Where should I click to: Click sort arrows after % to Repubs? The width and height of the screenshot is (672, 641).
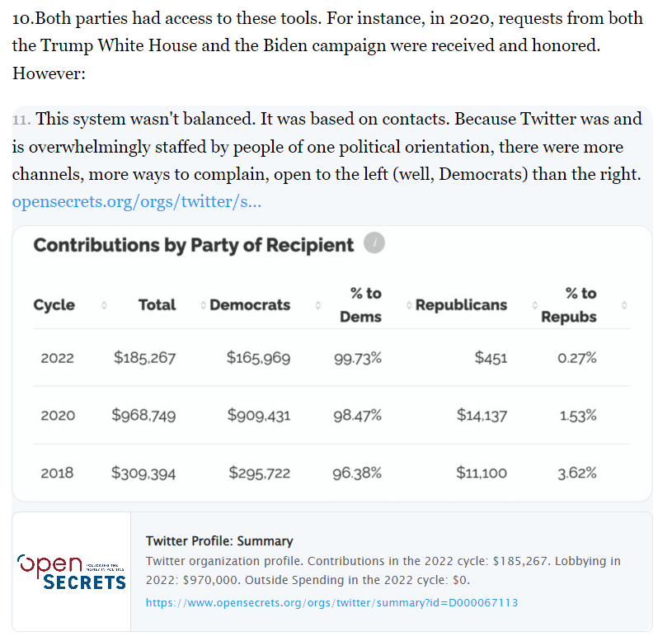pyautogui.click(x=624, y=305)
